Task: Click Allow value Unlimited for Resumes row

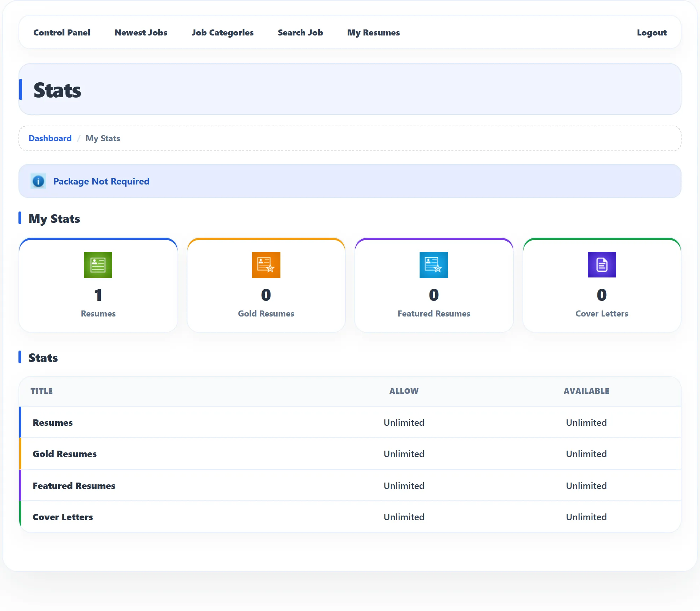Action: coord(404,423)
